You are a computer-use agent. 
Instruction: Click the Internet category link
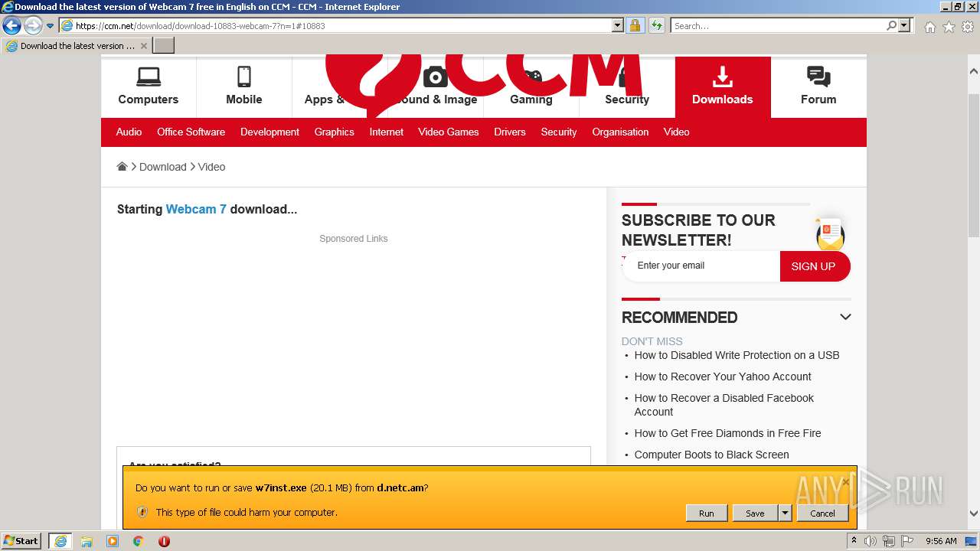click(x=387, y=132)
